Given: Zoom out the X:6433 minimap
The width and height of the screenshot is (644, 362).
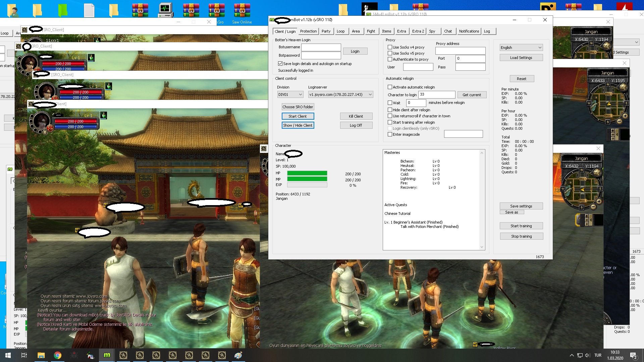Looking at the screenshot, I should pyautogui.click(x=619, y=121).
